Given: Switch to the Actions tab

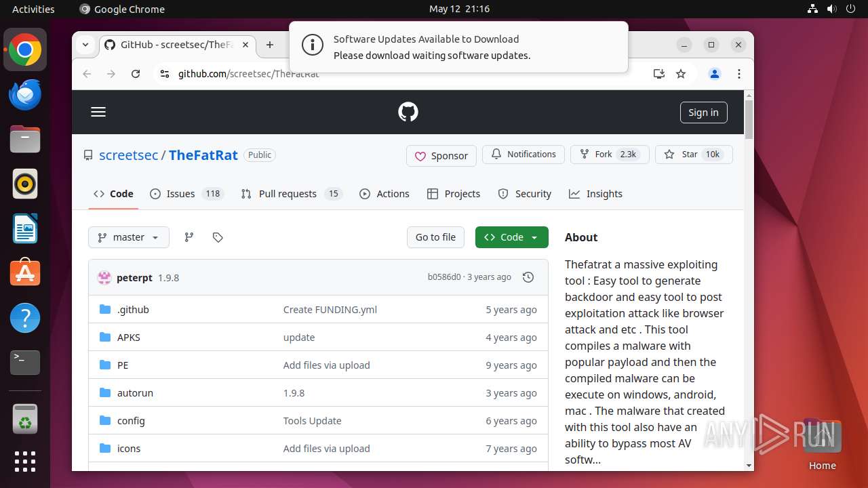Looking at the screenshot, I should coord(384,194).
